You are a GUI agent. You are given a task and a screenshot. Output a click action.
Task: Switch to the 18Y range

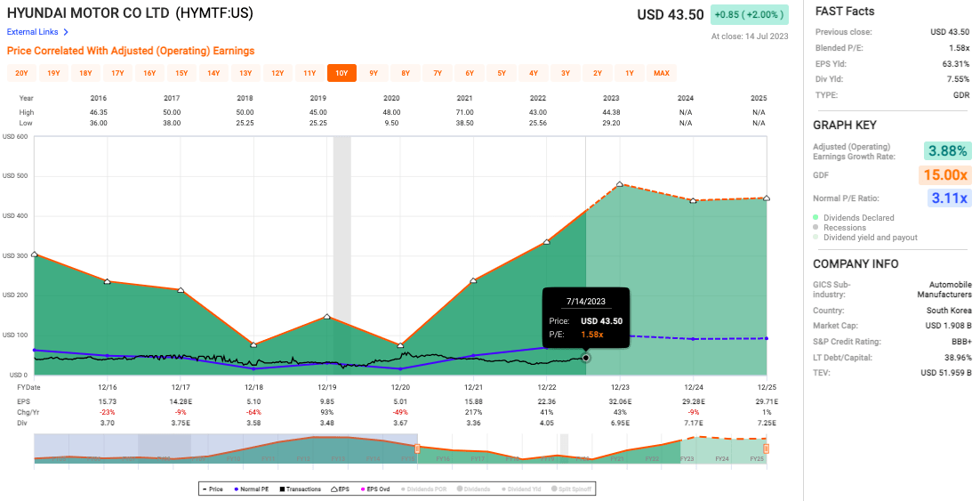pyautogui.click(x=85, y=73)
